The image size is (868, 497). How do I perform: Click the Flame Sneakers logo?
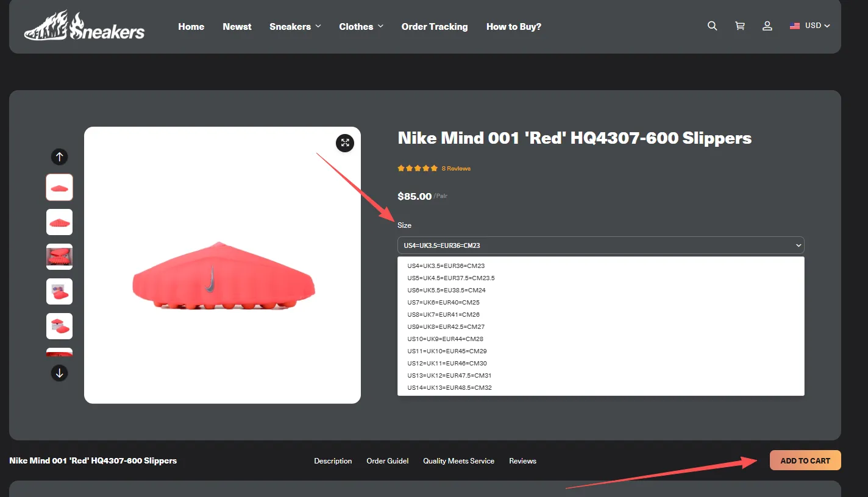(x=84, y=26)
